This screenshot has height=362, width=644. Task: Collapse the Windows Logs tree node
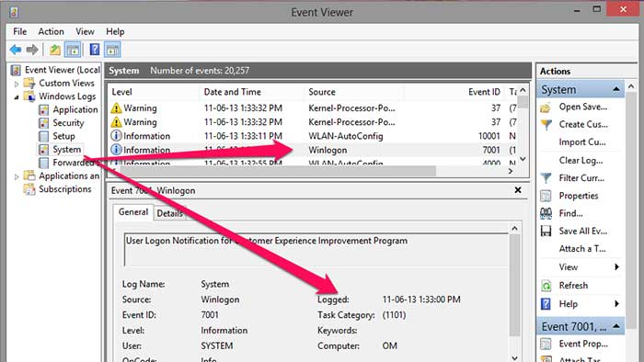[x=17, y=97]
